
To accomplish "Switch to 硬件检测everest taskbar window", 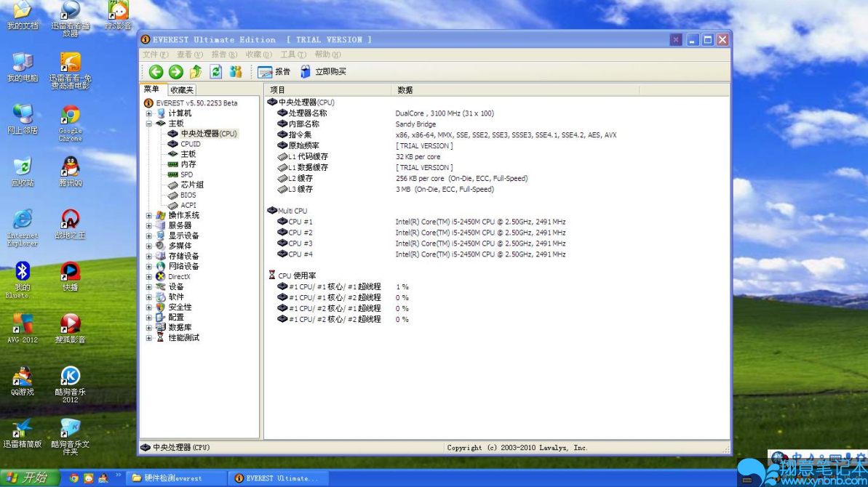I will click(x=176, y=478).
